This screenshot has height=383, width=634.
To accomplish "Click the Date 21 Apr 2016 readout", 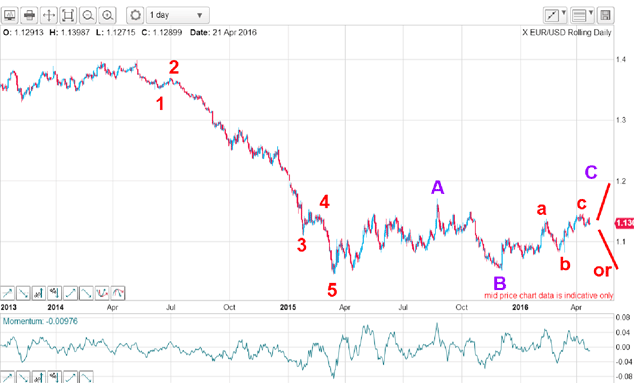I will [x=224, y=32].
